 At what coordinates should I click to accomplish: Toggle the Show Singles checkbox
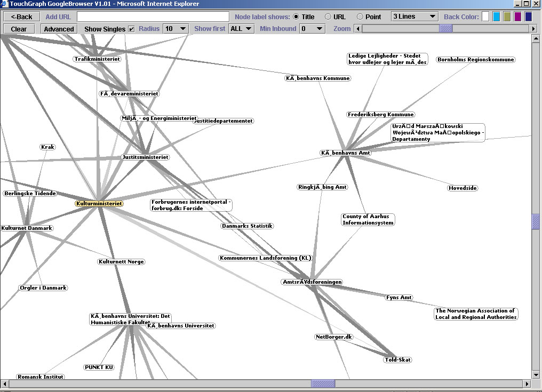coord(131,29)
